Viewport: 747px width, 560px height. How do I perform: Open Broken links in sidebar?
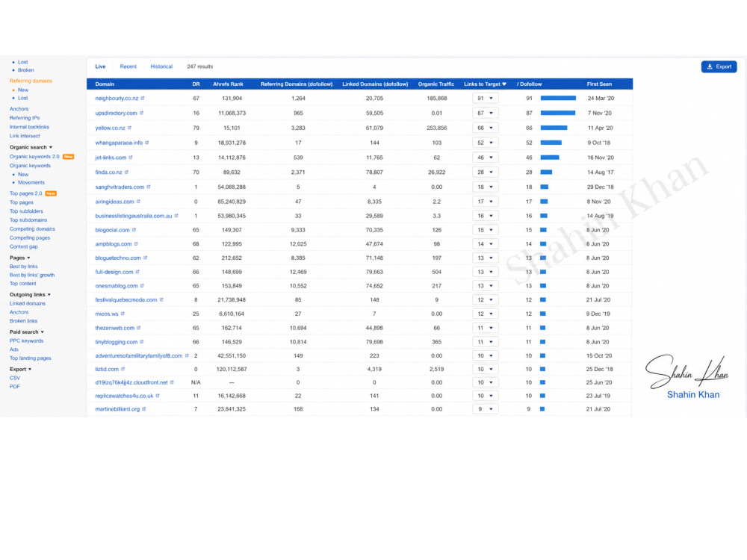point(23,321)
